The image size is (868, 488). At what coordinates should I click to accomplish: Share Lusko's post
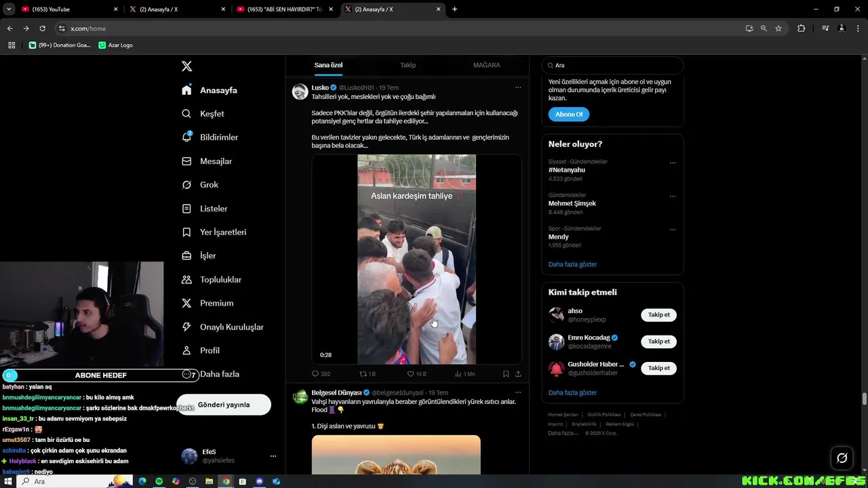[x=518, y=374]
